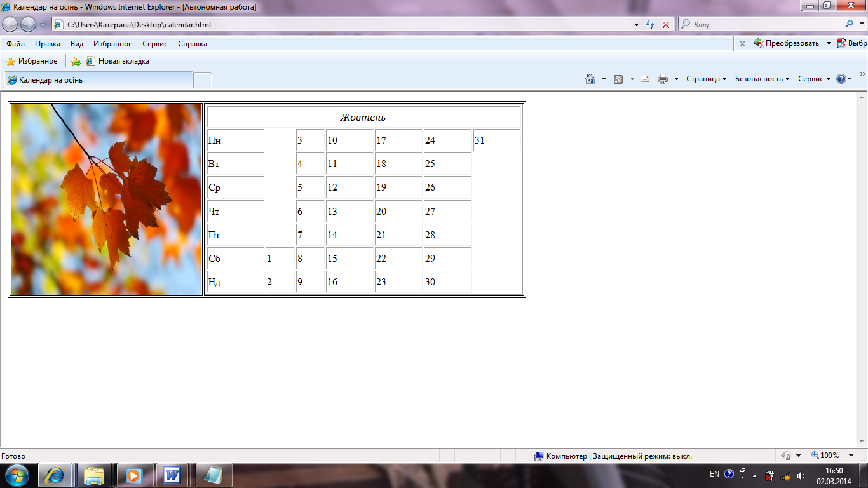Click the Пн weekday cell
This screenshot has height=488, width=868.
pos(235,140)
